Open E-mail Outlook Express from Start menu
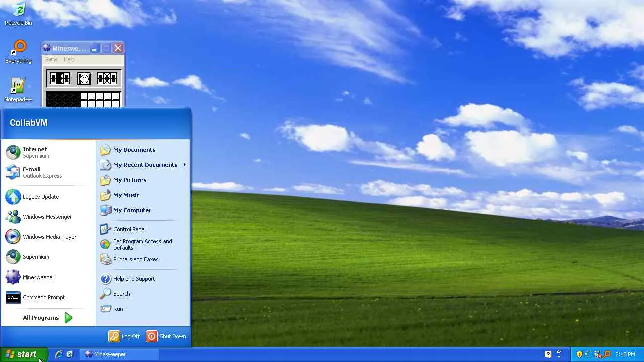The image size is (644, 362). click(x=48, y=172)
